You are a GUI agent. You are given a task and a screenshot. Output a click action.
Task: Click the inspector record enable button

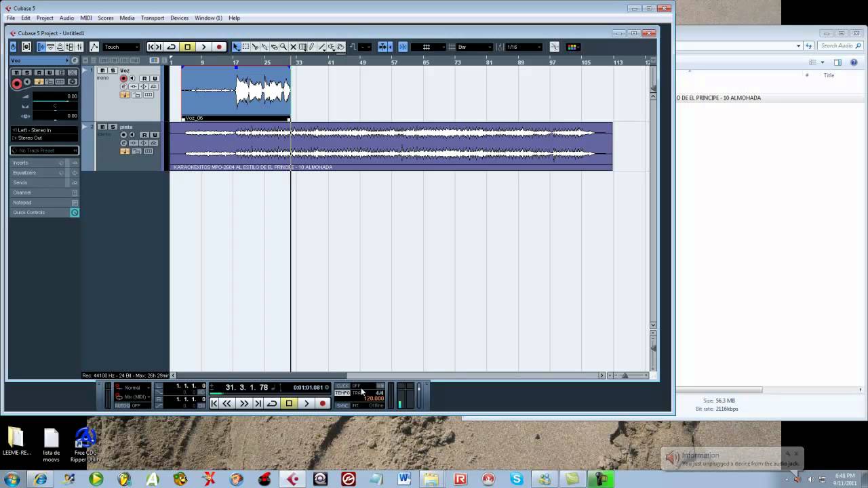tap(16, 83)
